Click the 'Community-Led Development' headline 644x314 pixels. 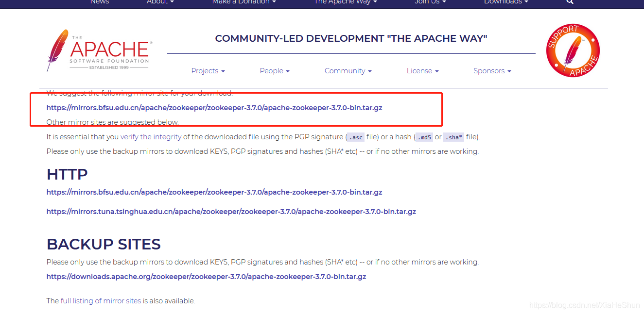[351, 38]
